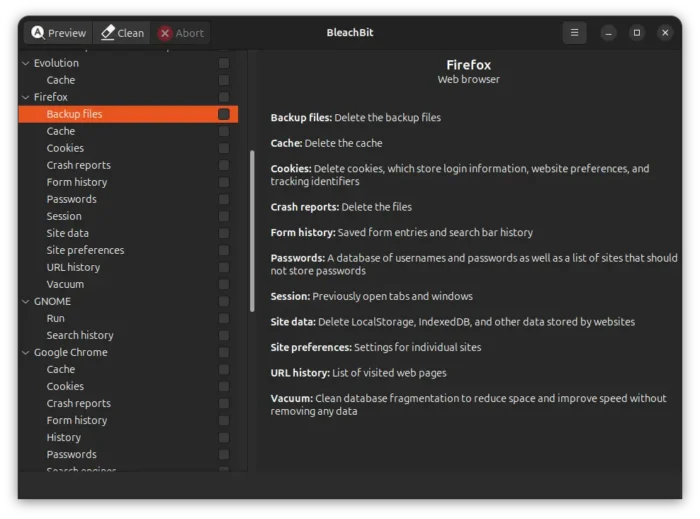The width and height of the screenshot is (700, 519).
Task: Maximize the BleachBit window
Action: click(x=636, y=33)
